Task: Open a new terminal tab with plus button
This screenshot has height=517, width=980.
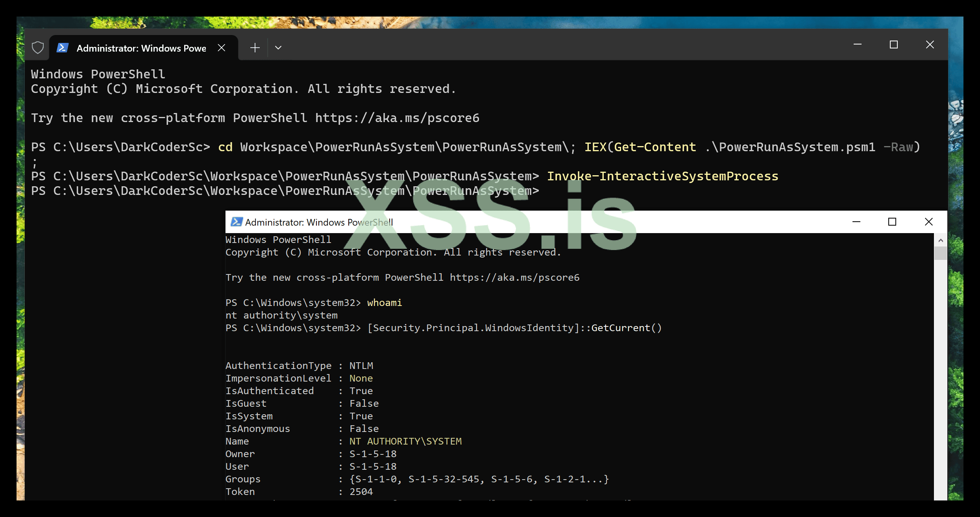Action: coord(255,48)
